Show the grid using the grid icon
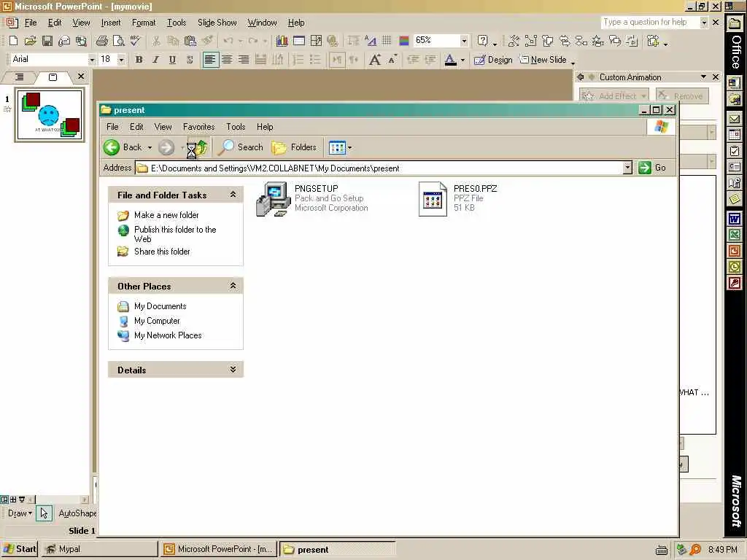The width and height of the screenshot is (747, 560). point(387,41)
